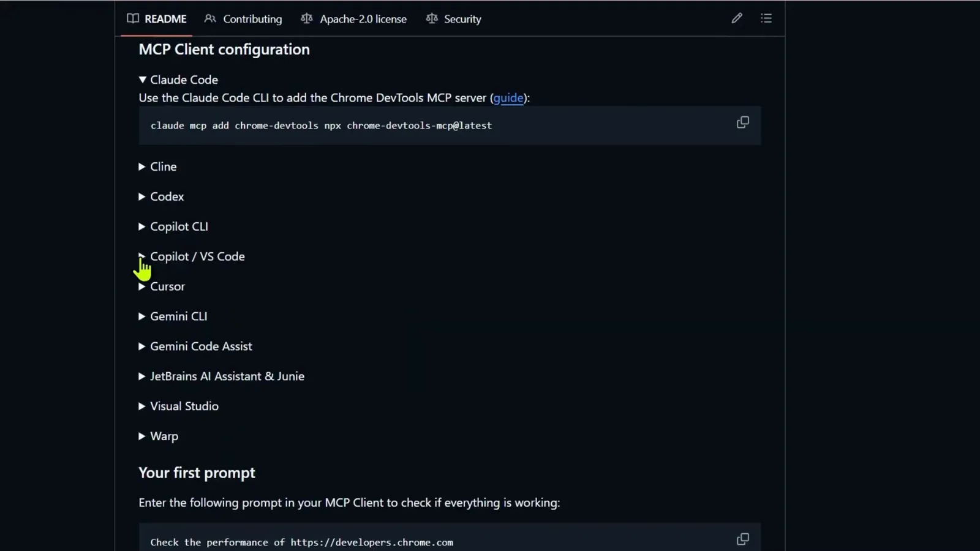980x551 pixels.
Task: Expand the Copilot CLI section
Action: (174, 227)
